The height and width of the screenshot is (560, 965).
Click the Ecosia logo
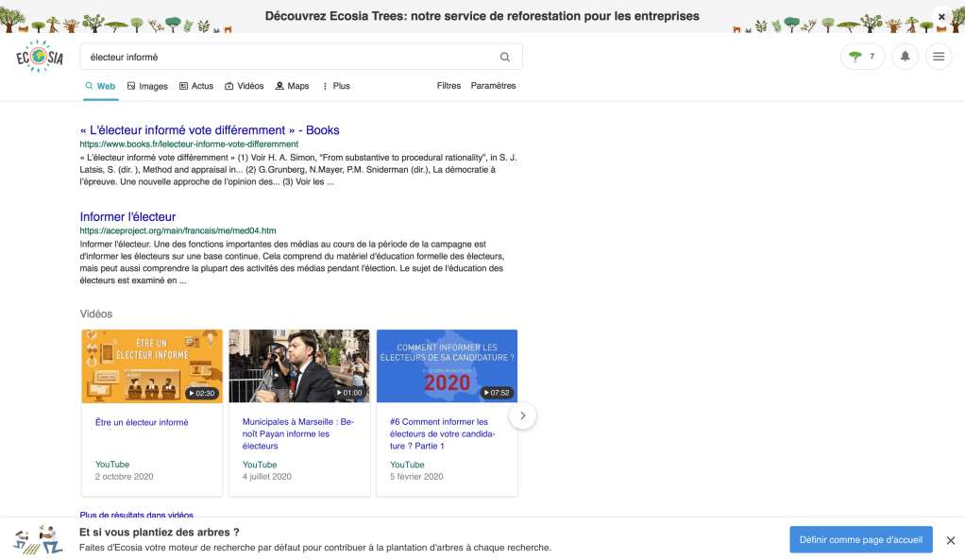point(40,57)
